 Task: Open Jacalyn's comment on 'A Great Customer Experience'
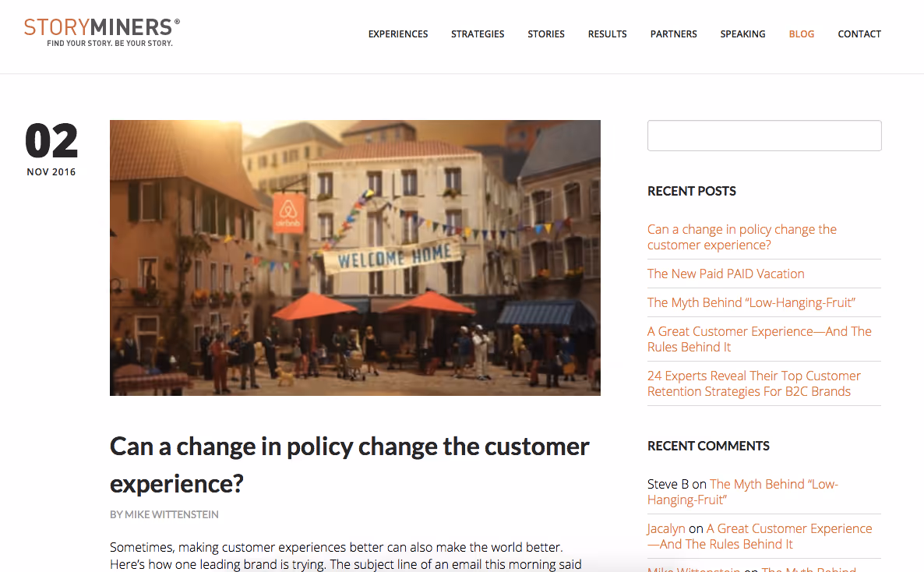click(760, 536)
